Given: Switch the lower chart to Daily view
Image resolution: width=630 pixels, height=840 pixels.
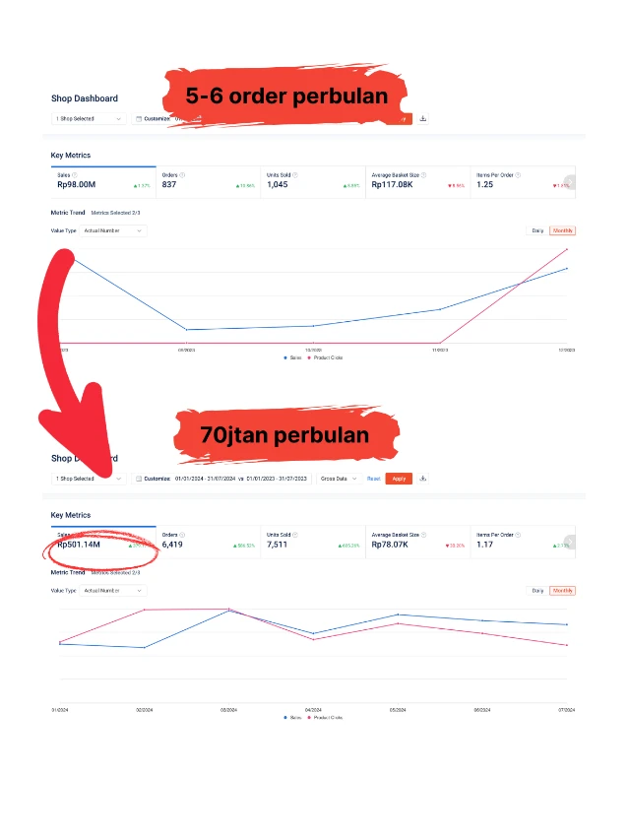Looking at the screenshot, I should click(x=537, y=589).
